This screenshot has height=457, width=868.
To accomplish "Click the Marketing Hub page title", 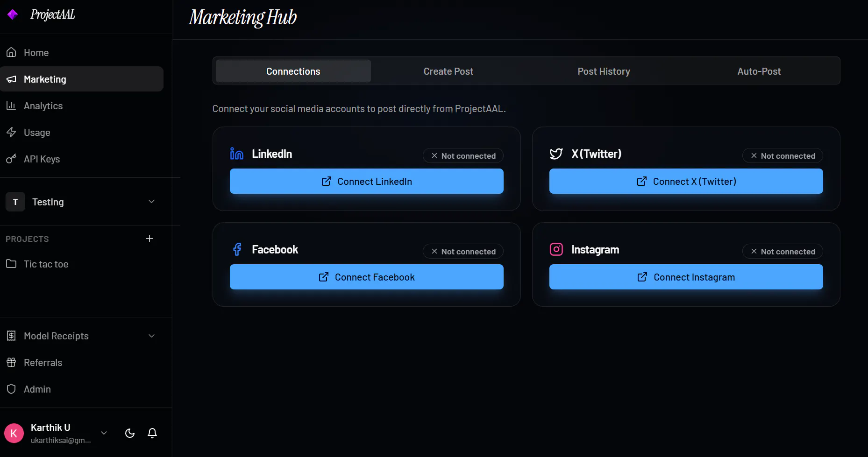I will point(242,18).
